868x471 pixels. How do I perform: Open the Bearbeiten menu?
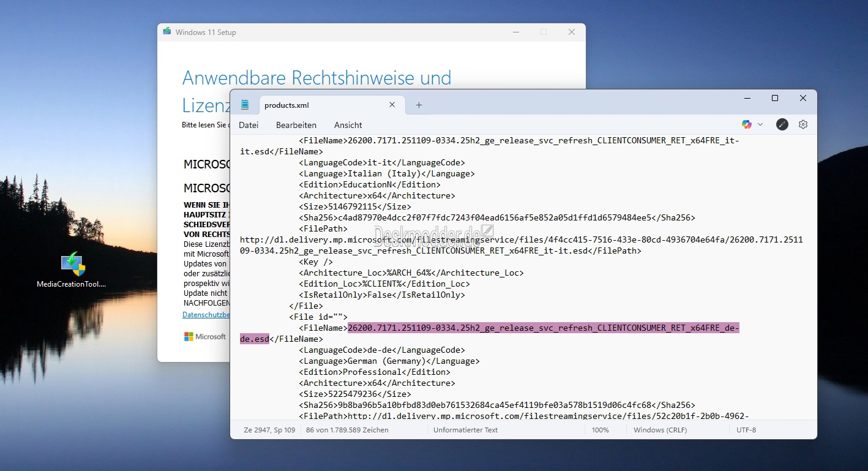coord(296,125)
